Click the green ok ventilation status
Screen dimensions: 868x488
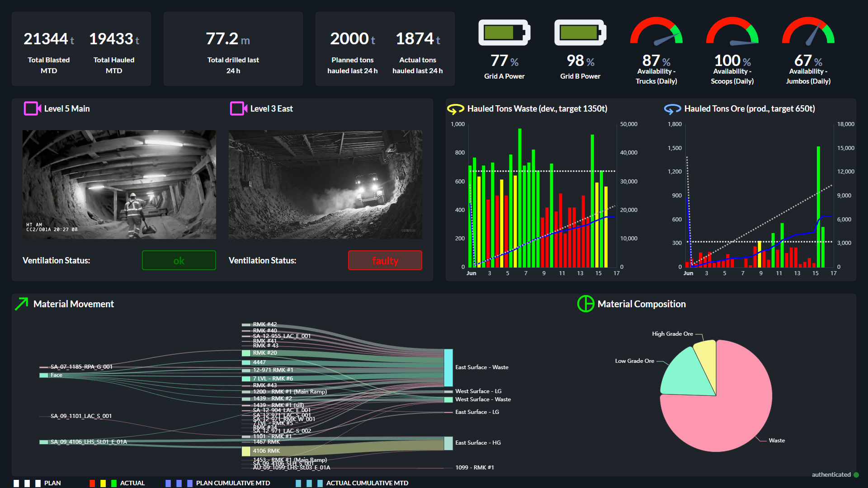point(179,260)
